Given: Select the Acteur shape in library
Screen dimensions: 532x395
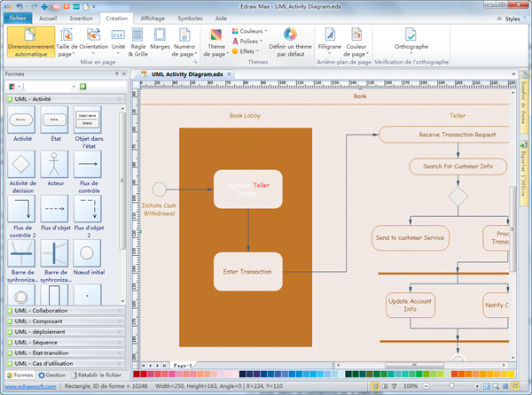Looking at the screenshot, I should click(x=56, y=165).
